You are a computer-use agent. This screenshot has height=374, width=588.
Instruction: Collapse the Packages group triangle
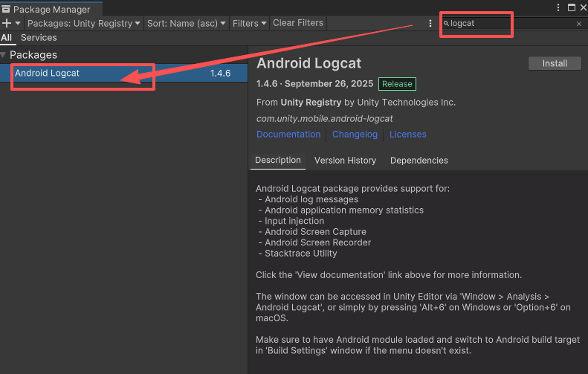[4, 55]
